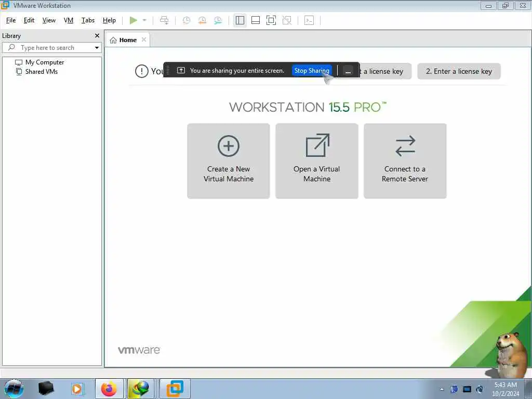Click the Stop Sharing button

click(x=312, y=71)
